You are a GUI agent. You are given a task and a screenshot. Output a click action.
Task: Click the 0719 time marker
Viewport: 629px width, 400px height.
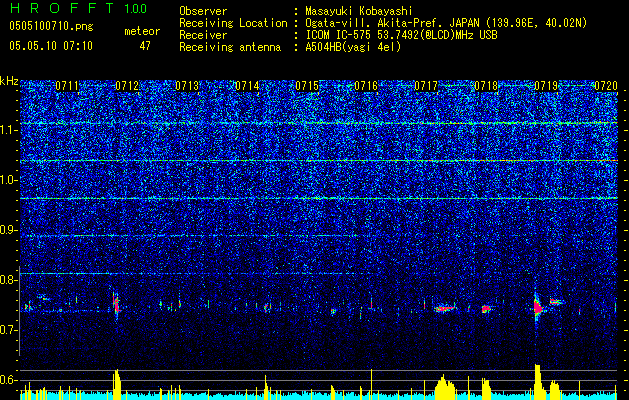[546, 86]
